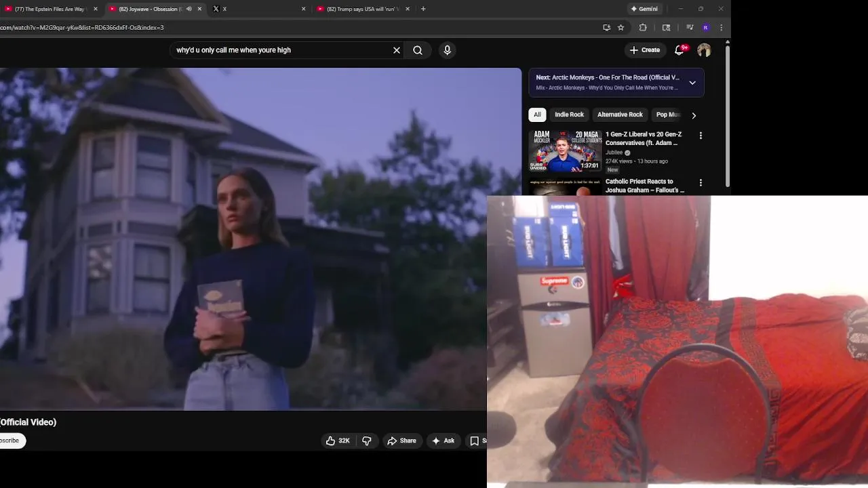868x488 pixels.
Task: Open the Chrome extensions puzzle icon
Action: tap(643, 28)
